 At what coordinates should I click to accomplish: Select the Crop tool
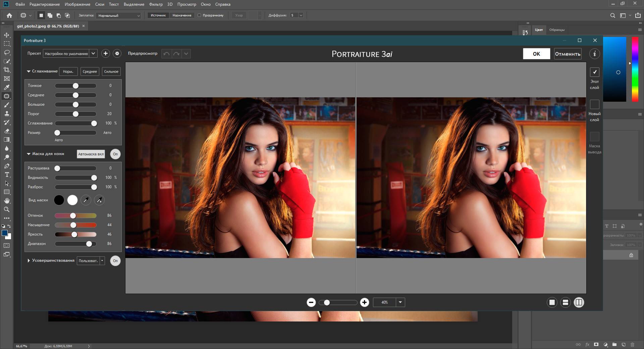click(7, 70)
